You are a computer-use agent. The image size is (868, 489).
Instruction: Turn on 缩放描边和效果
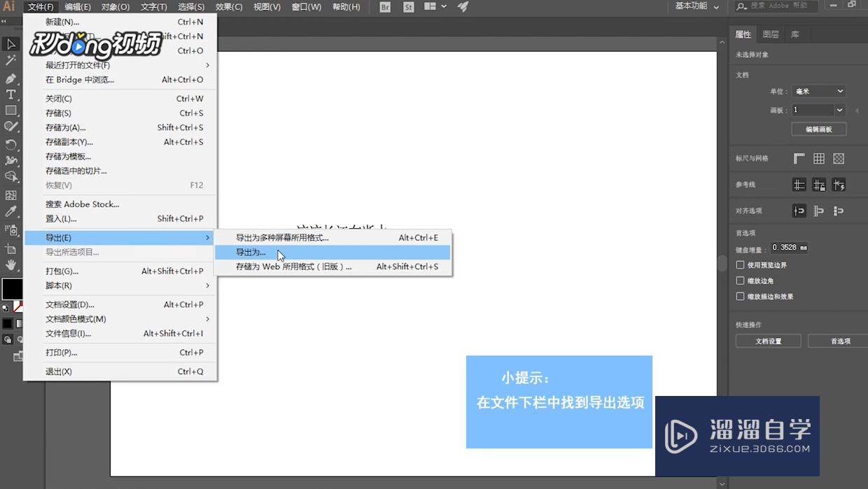click(740, 297)
